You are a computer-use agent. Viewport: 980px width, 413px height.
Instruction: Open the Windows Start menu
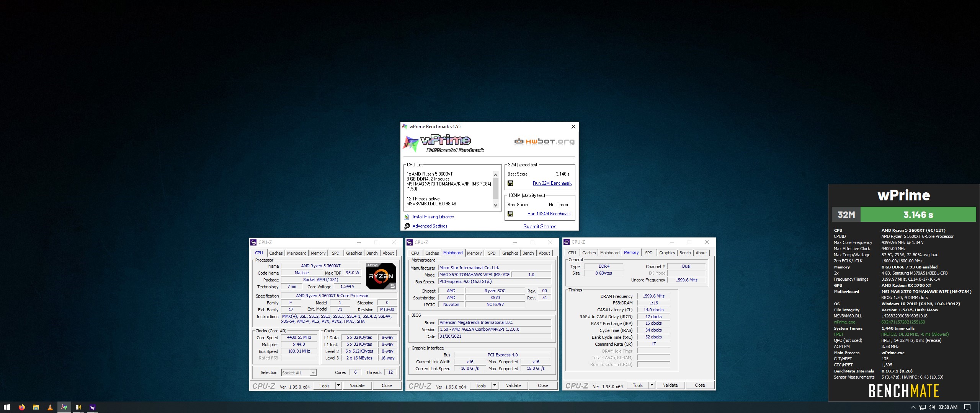pyautogui.click(x=7, y=407)
